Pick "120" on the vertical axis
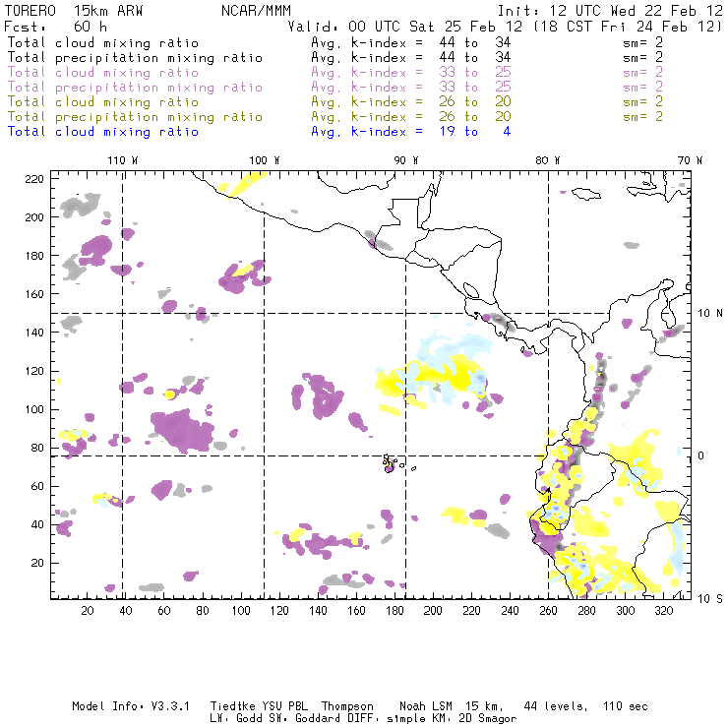728x728 pixels. (34, 372)
